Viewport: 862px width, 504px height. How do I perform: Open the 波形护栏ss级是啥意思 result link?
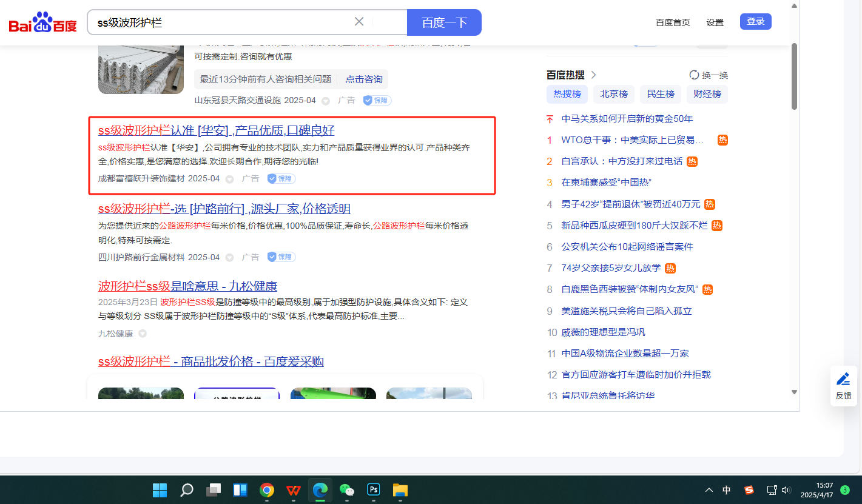click(187, 286)
